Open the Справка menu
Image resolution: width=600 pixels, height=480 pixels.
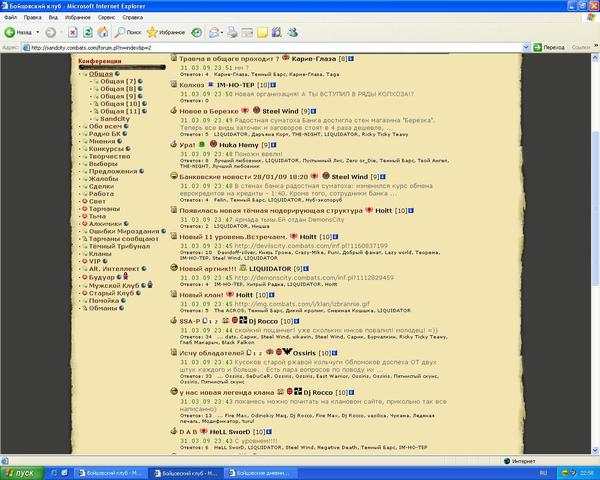[x=132, y=18]
